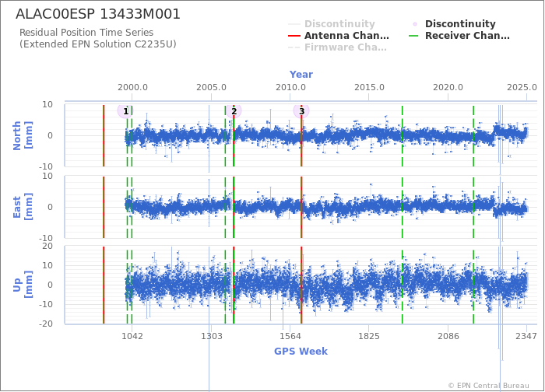Click the 2020.0 year tick label
This screenshot has height=392, width=545.
(x=448, y=87)
